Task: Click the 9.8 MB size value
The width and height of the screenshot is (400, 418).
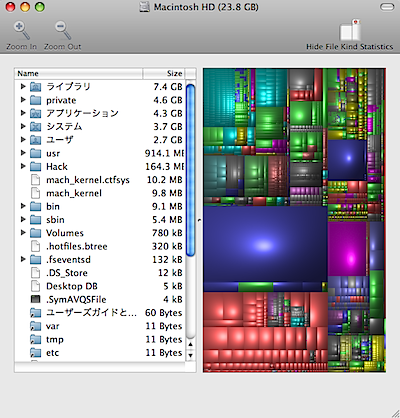Action: tap(167, 193)
